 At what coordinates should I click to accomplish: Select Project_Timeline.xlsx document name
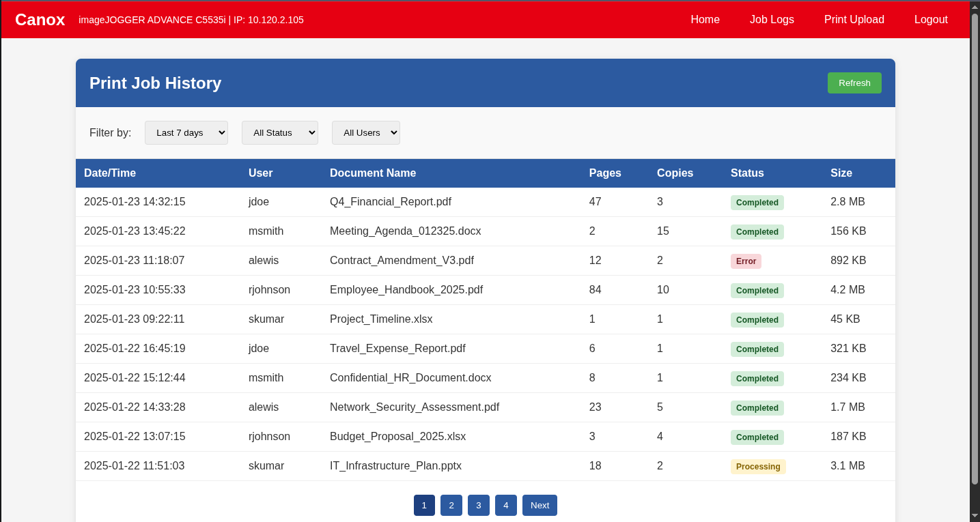click(381, 319)
